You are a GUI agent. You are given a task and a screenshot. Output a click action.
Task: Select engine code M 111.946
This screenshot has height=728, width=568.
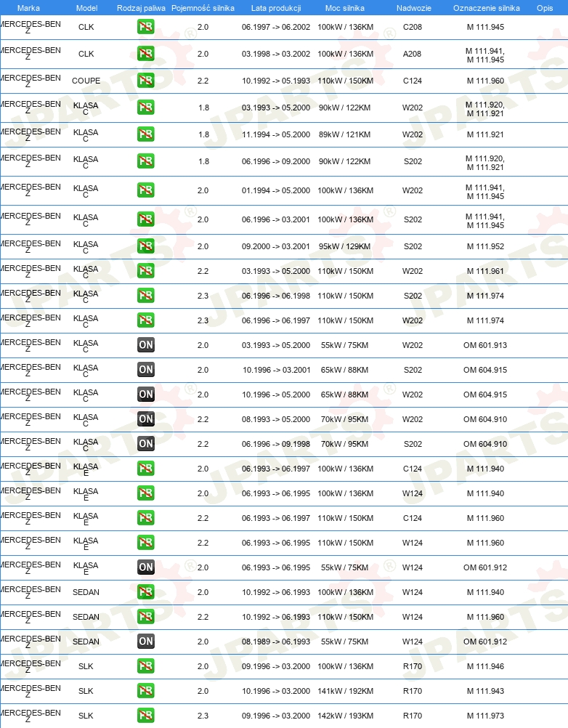pos(485,666)
